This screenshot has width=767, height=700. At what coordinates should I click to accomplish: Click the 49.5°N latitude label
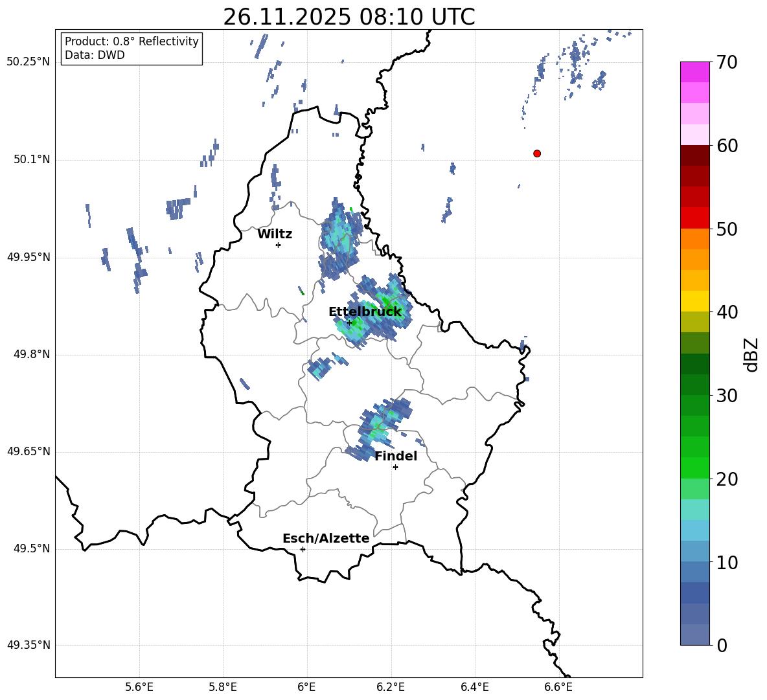[x=32, y=548]
